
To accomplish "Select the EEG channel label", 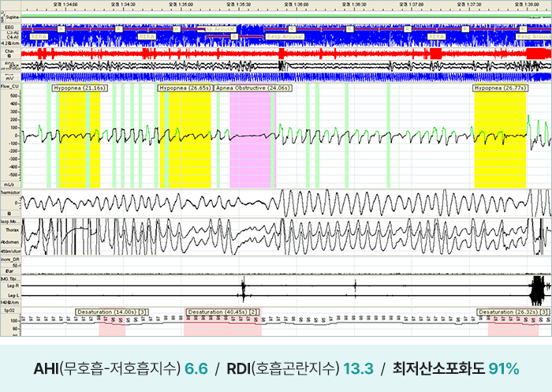I will [9, 27].
